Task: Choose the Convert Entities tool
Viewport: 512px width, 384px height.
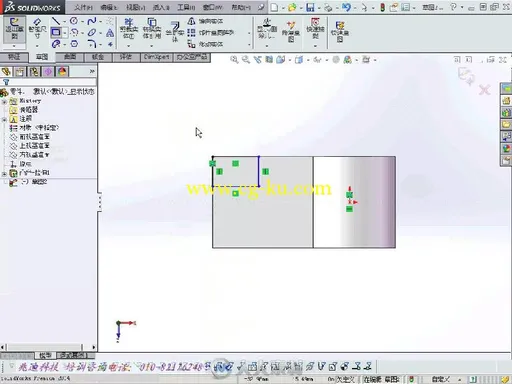Action: tap(152, 29)
